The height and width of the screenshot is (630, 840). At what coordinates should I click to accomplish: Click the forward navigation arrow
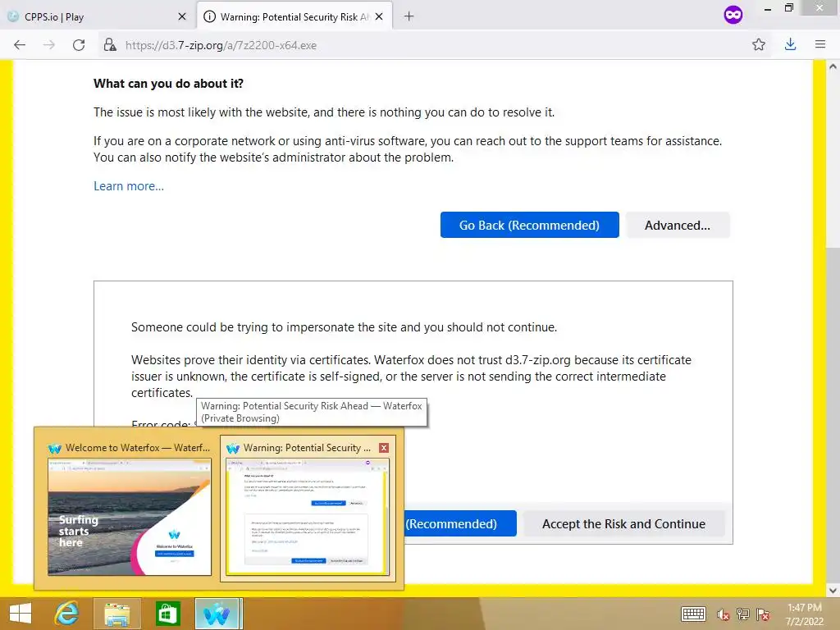tap(48, 45)
